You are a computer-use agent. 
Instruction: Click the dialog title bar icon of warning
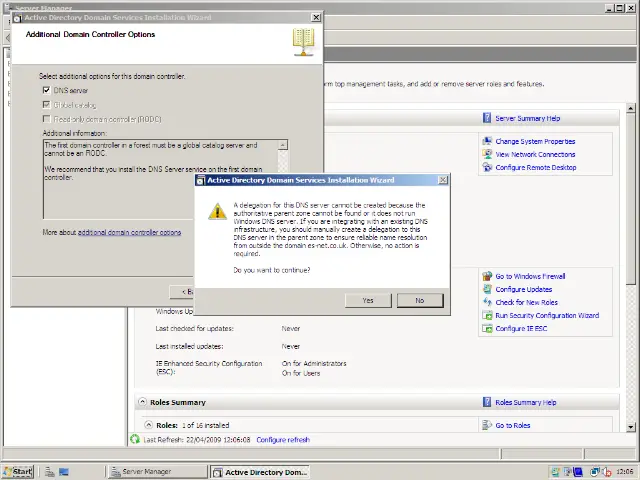coord(200,180)
